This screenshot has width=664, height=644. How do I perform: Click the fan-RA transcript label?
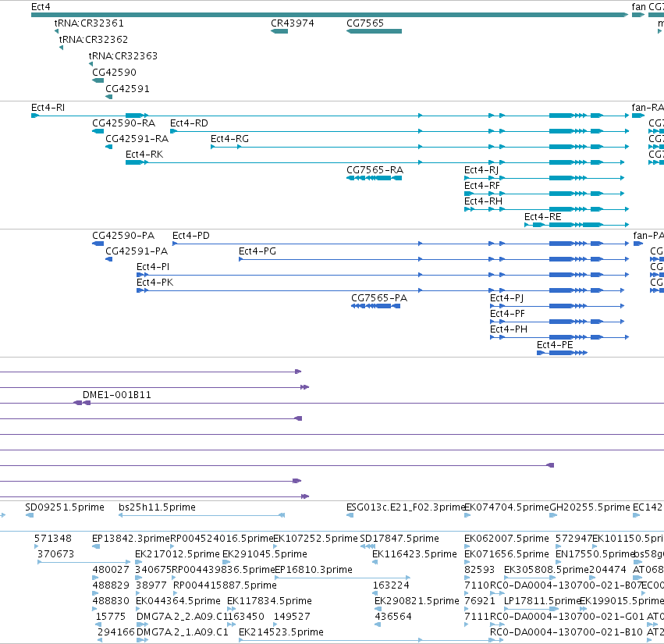[x=648, y=107]
